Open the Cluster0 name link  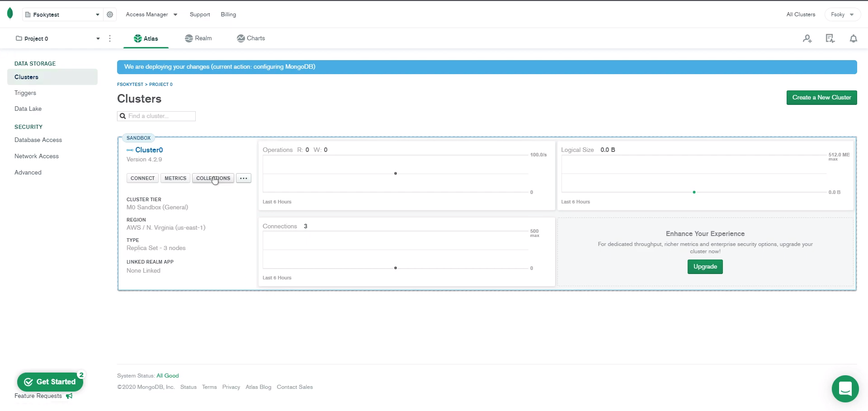click(x=149, y=150)
